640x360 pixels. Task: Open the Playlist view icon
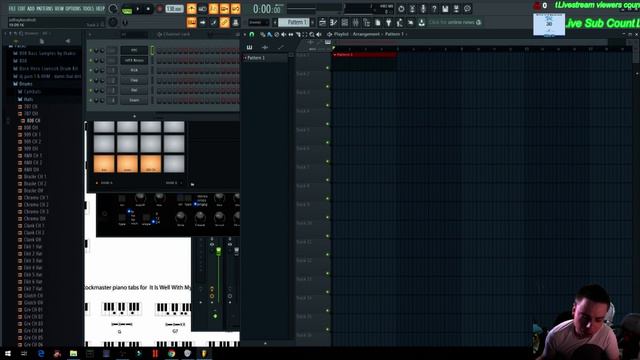322,22
